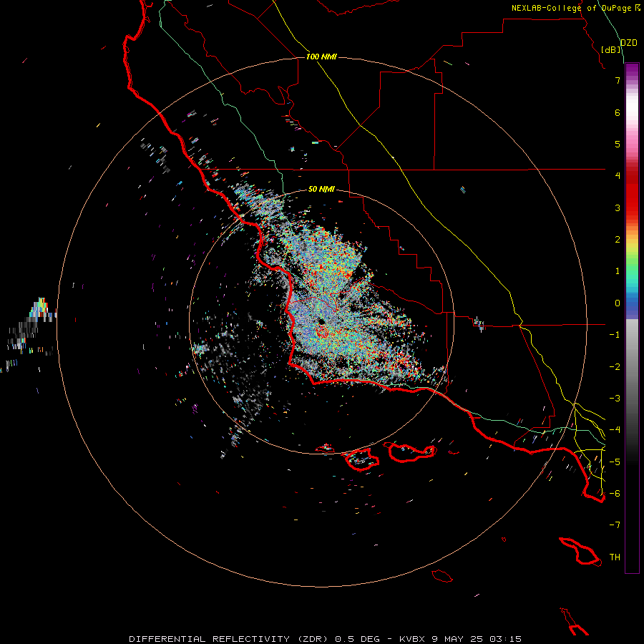This screenshot has height=644, width=644.
Task: Click the 50 NMI range ring label
Action: coord(321,189)
